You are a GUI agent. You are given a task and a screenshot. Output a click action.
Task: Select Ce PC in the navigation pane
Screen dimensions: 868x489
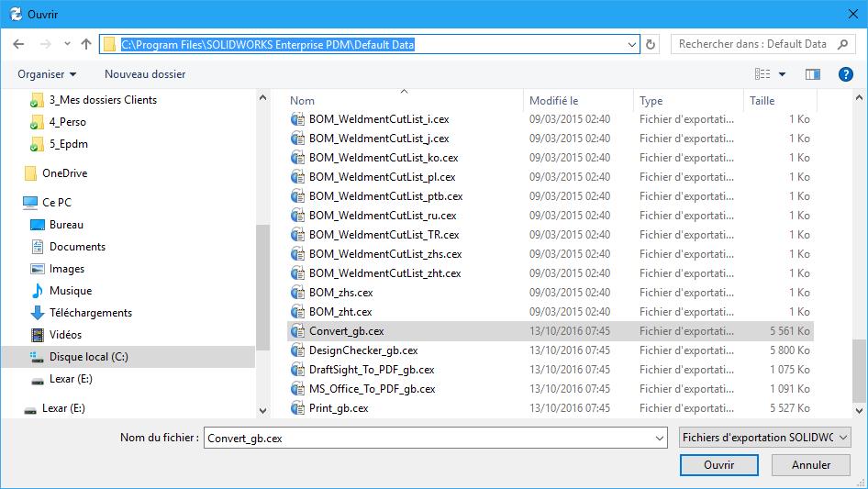[57, 203]
